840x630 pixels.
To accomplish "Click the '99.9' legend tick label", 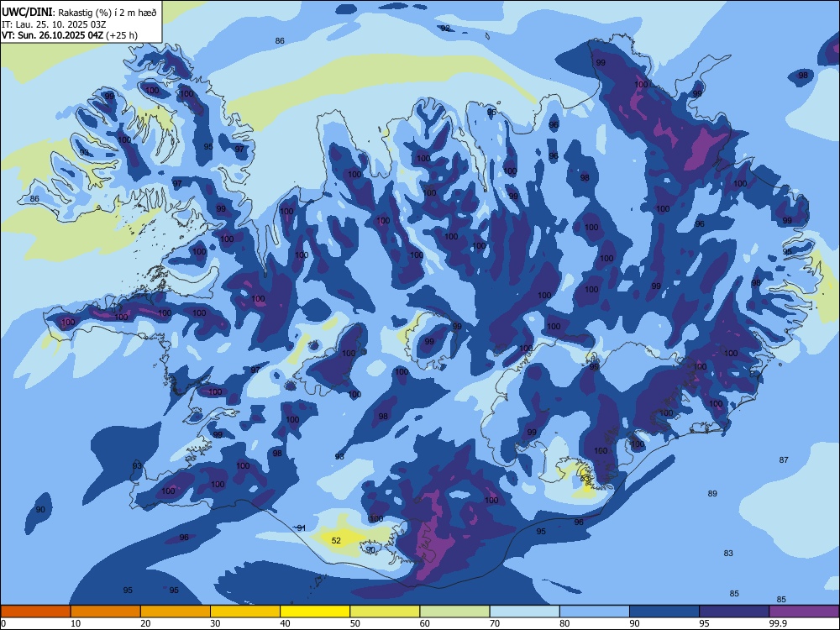I will (x=777, y=623).
